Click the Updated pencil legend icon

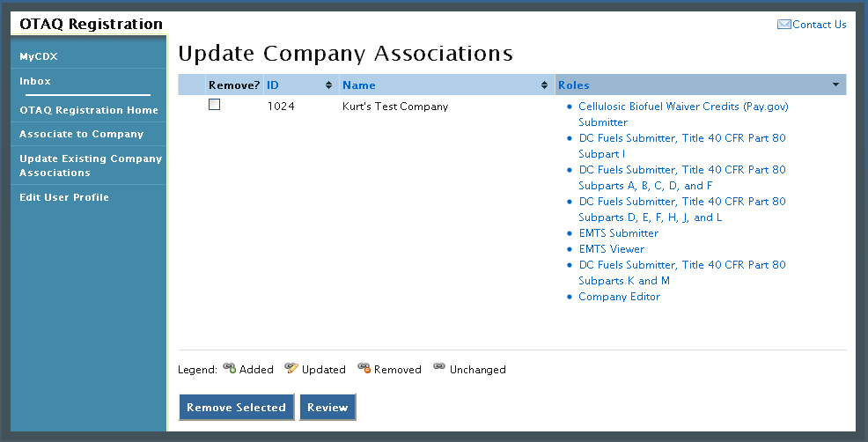(x=291, y=369)
